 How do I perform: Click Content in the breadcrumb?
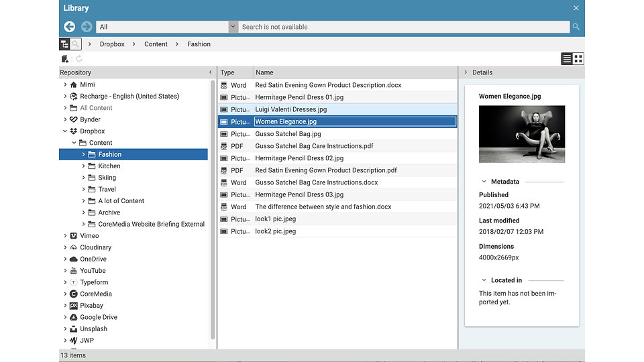click(x=156, y=44)
